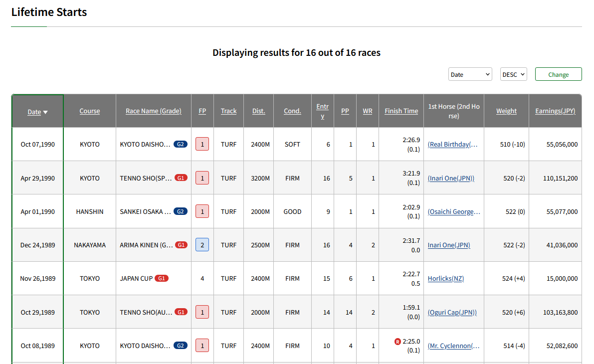Click the ARIMA KINEN race name
The width and height of the screenshot is (594, 364).
click(146, 245)
